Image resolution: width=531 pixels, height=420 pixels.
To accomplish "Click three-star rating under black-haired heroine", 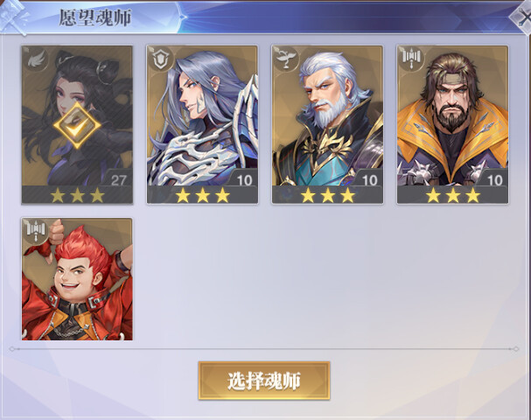I will tap(77, 195).
